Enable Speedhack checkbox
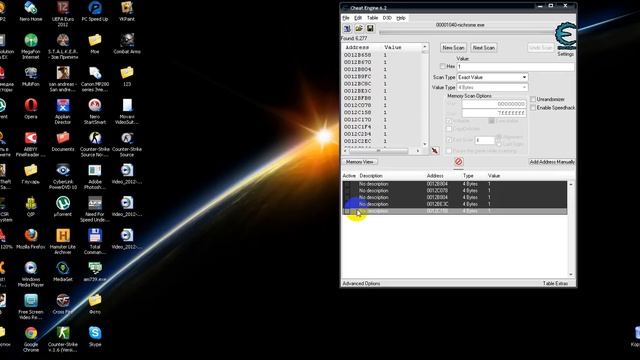 pyautogui.click(x=533, y=107)
